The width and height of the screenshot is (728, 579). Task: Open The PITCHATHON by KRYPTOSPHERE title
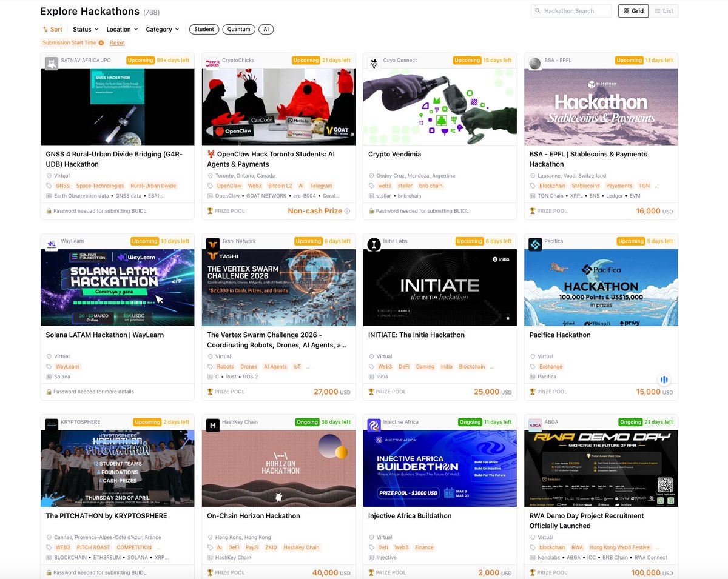coord(107,516)
